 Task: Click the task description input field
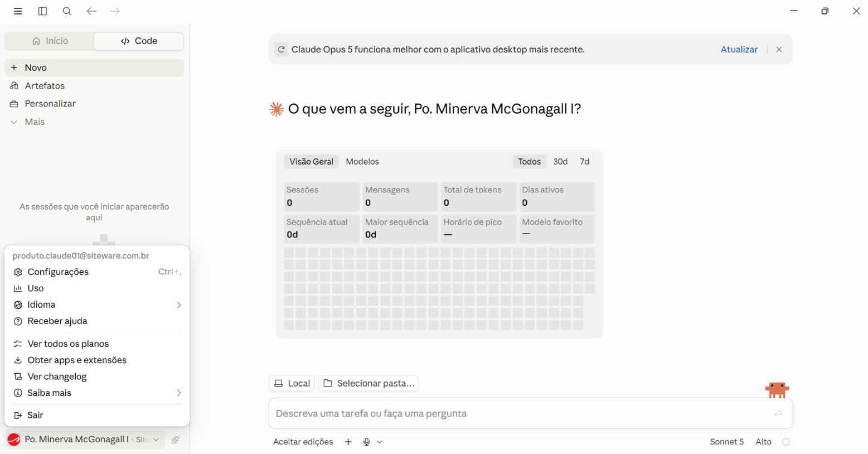(521, 414)
